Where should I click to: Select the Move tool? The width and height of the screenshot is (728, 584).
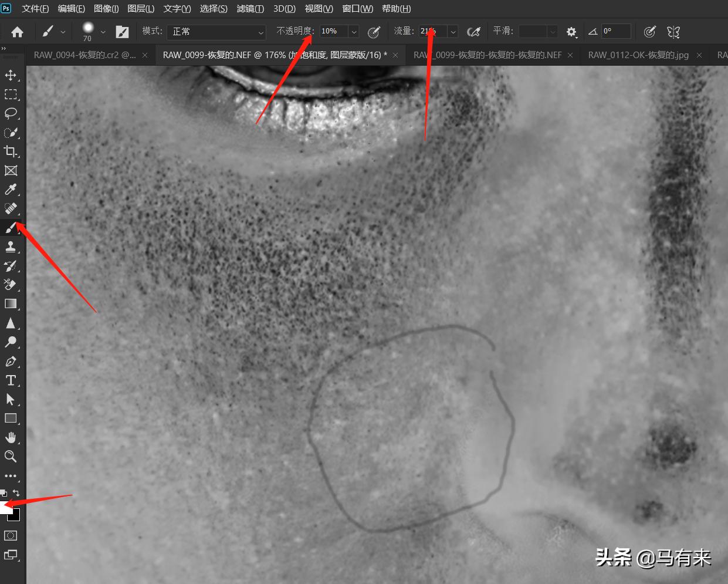(x=11, y=75)
